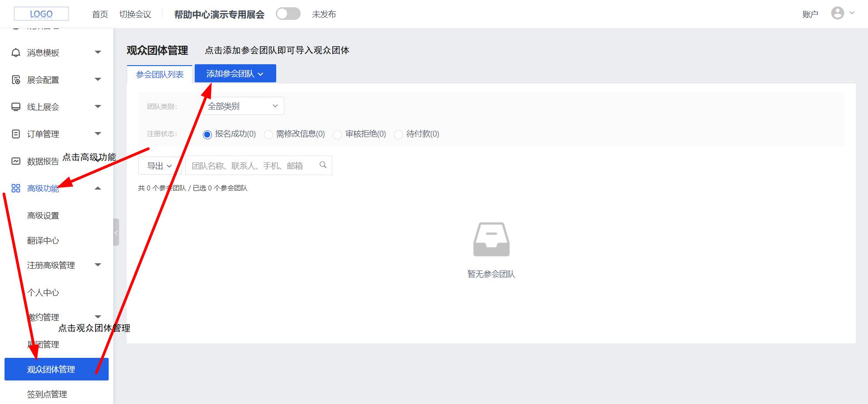The image size is (868, 404).
Task: Open the 全部类别 team category dropdown
Action: (x=243, y=106)
